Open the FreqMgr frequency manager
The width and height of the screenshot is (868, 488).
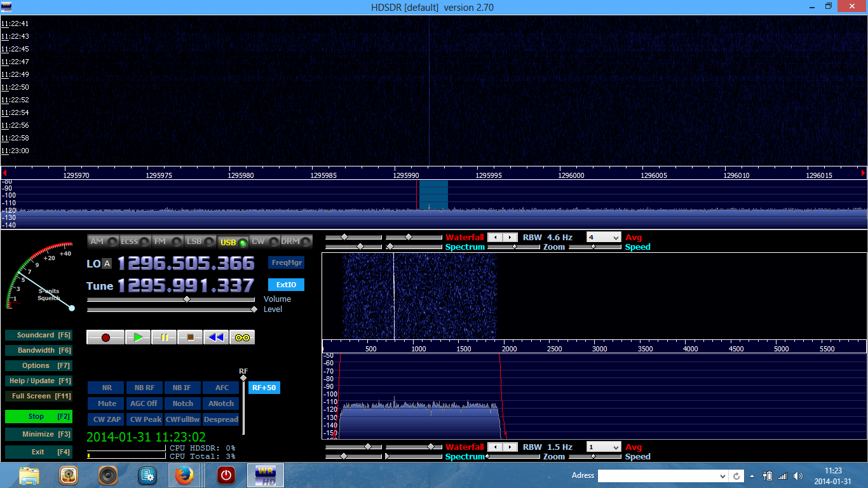point(287,262)
